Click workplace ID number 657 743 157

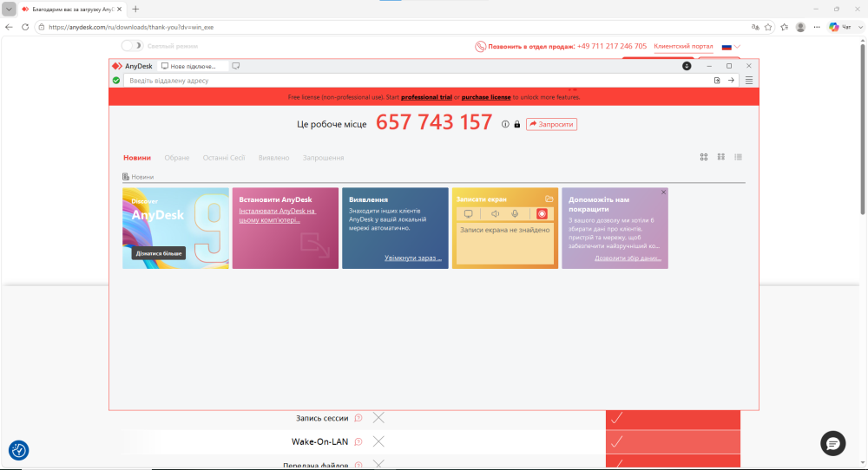pos(434,123)
